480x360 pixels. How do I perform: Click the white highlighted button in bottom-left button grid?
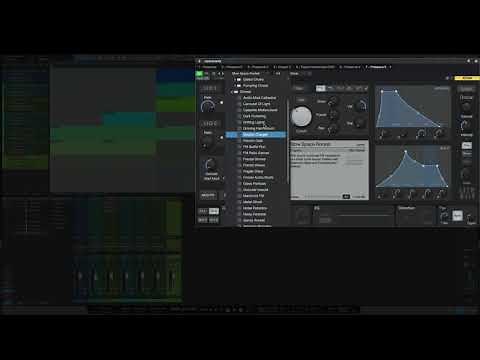pyautogui.click(x=214, y=211)
